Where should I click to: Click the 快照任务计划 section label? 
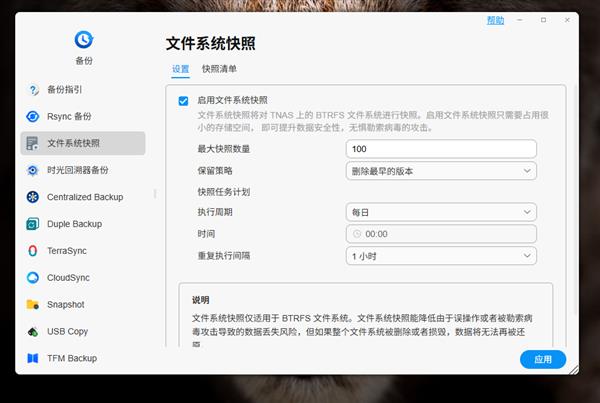(224, 192)
